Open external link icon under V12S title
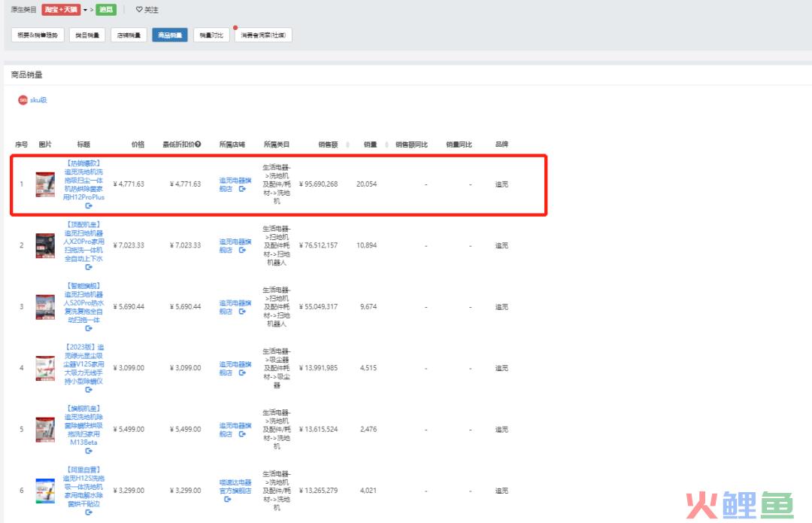 (x=89, y=389)
